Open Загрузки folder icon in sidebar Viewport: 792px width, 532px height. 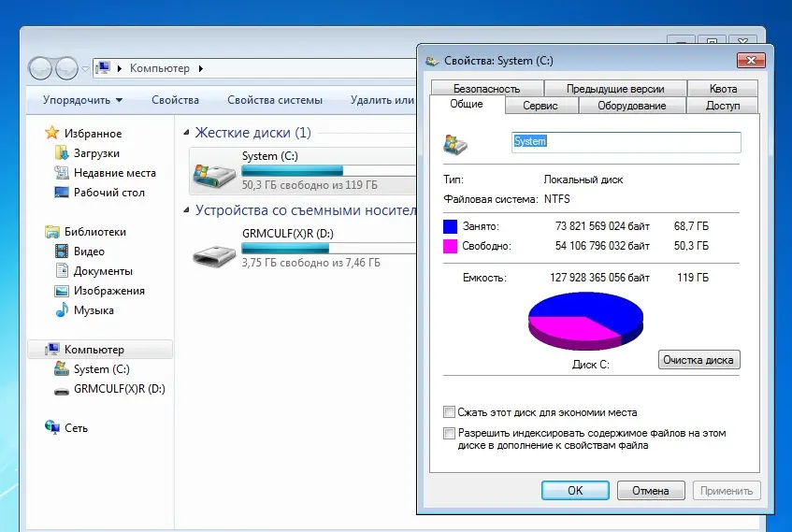coord(62,152)
